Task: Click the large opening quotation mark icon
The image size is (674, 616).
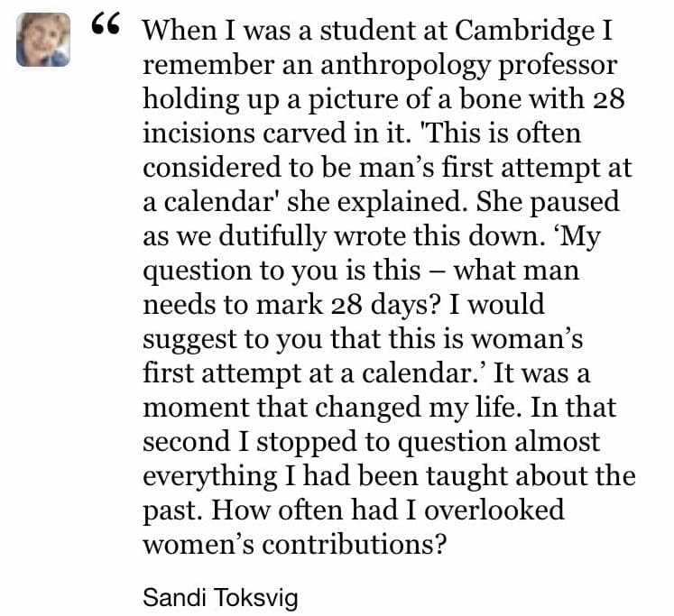Action: [x=106, y=23]
